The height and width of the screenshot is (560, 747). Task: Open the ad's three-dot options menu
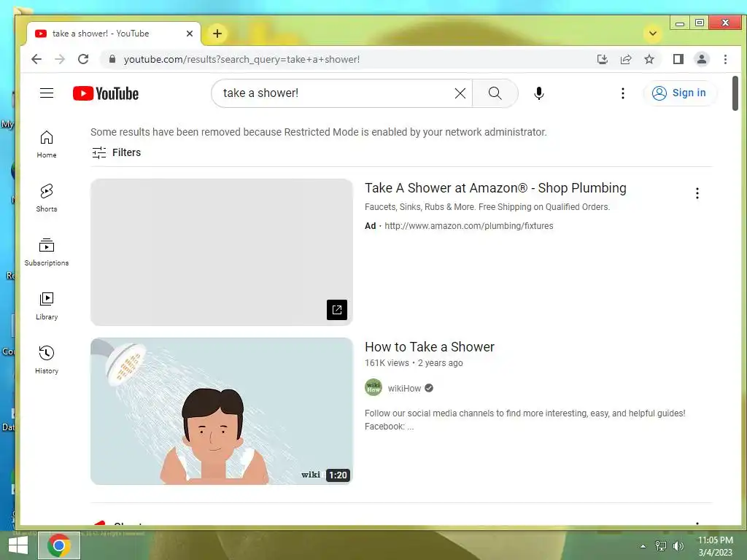(697, 192)
